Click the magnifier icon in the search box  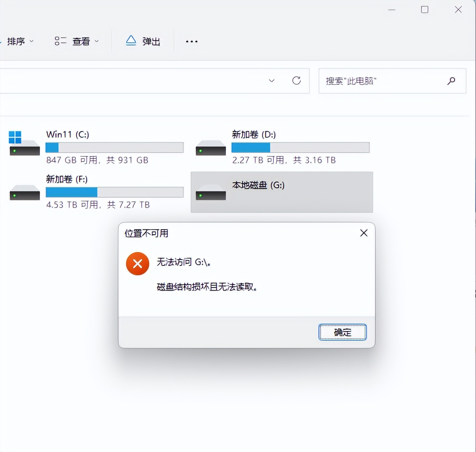click(x=451, y=81)
